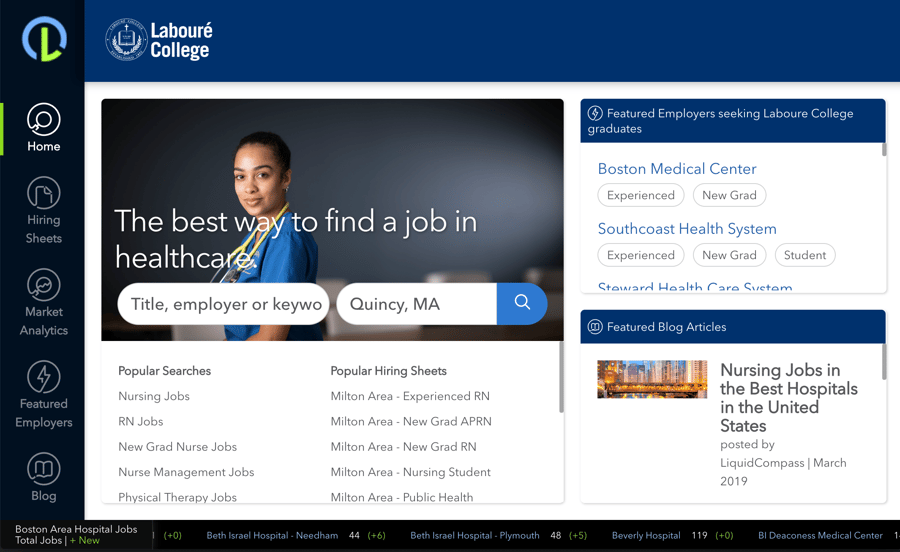Click the Quincy, MA location field
Viewport: 900px width, 552px height.
[417, 304]
